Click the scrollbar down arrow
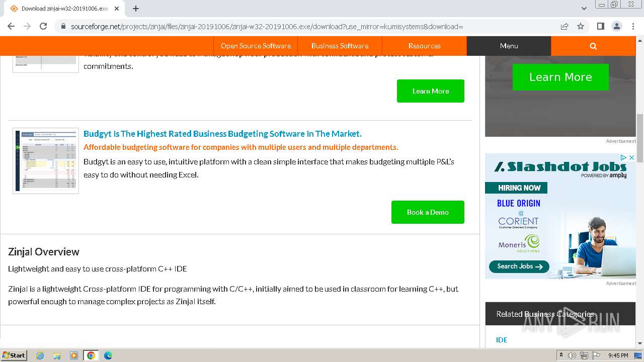 pyautogui.click(x=640, y=343)
